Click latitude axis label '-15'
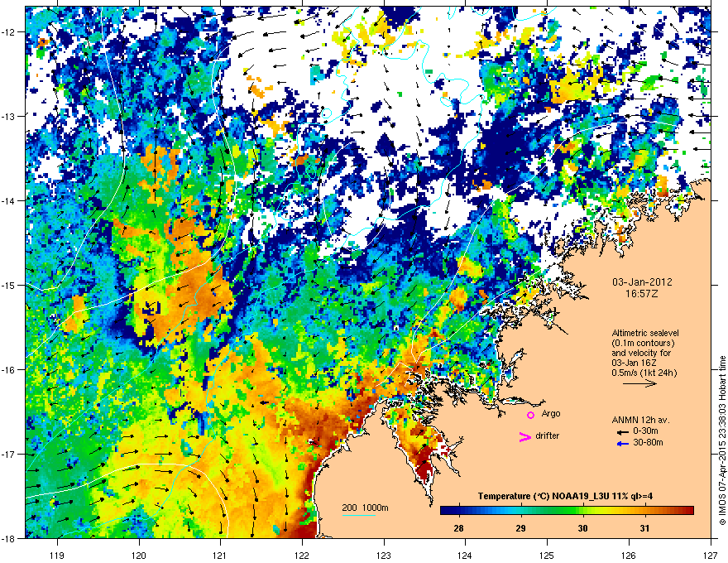Viewport: 728px width, 563px height. point(8,285)
